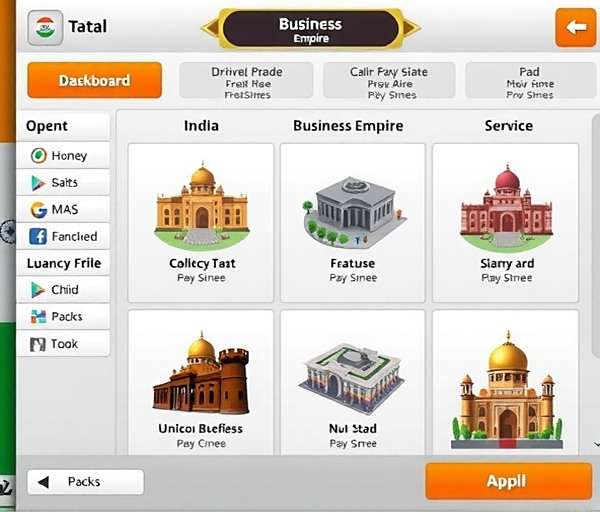This screenshot has width=600, height=512.
Task: Open the Salts play-store icon entry
Action: coord(38,183)
